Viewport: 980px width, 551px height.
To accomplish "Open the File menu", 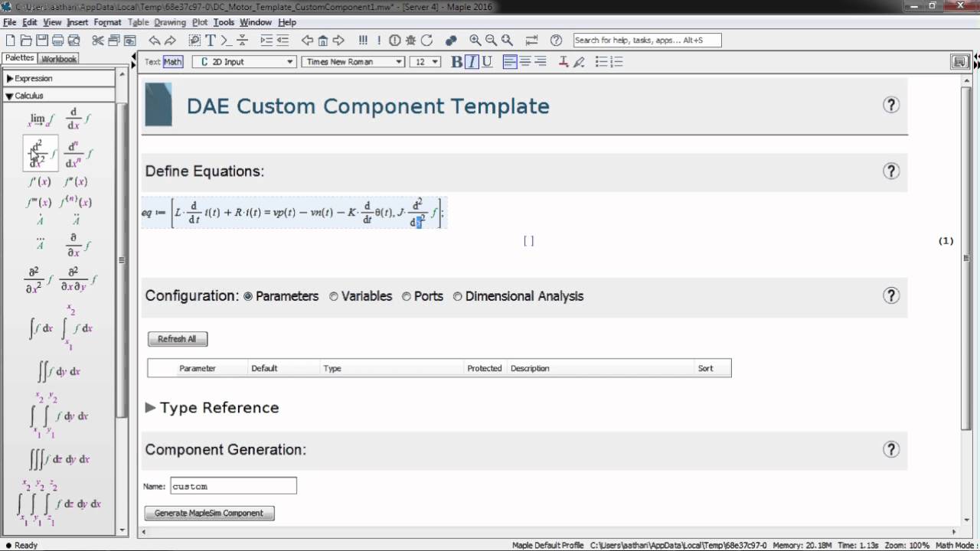I will [10, 22].
